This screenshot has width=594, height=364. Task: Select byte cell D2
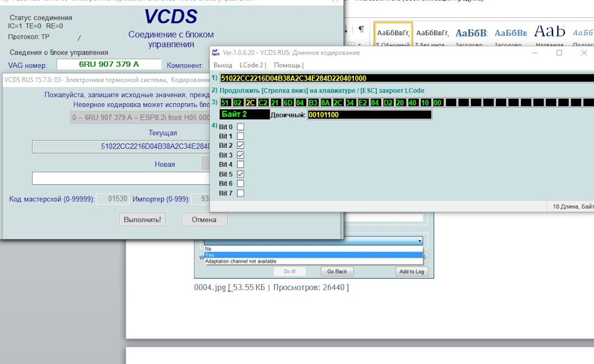[387, 103]
